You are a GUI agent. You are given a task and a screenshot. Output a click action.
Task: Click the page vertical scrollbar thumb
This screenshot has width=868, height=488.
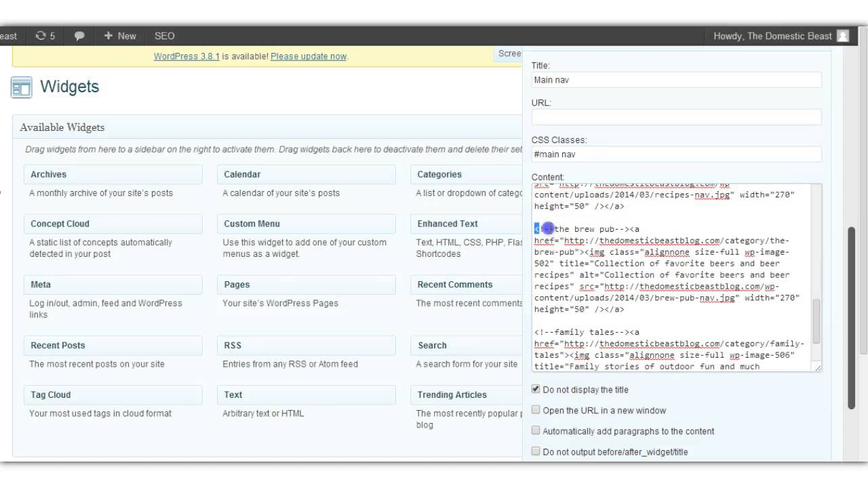(852, 317)
